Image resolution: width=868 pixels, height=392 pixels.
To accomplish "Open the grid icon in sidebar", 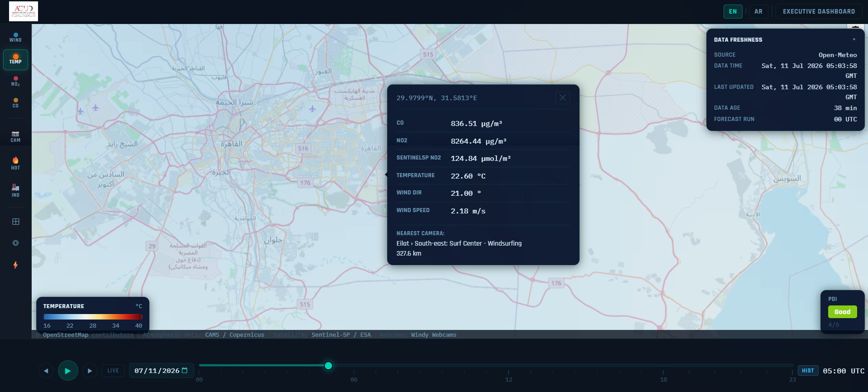I will coord(15,222).
